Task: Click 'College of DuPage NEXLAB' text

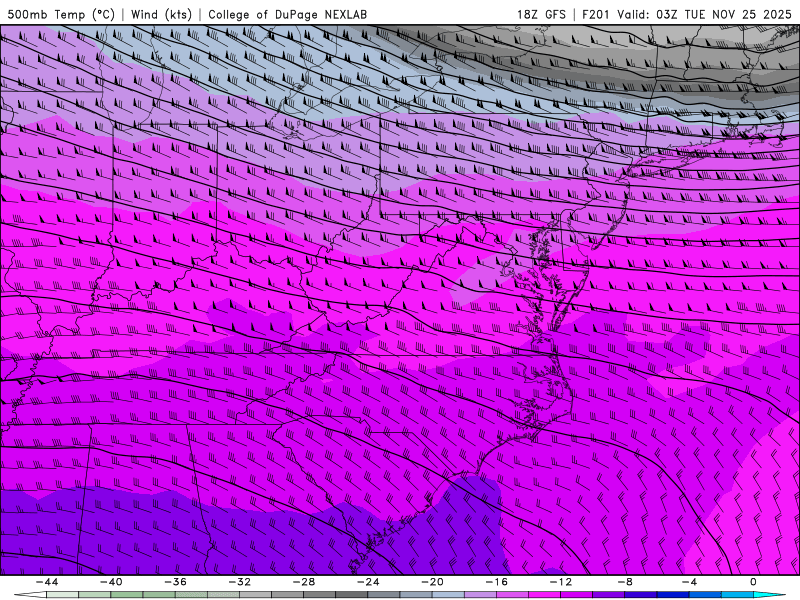Action: (x=287, y=14)
